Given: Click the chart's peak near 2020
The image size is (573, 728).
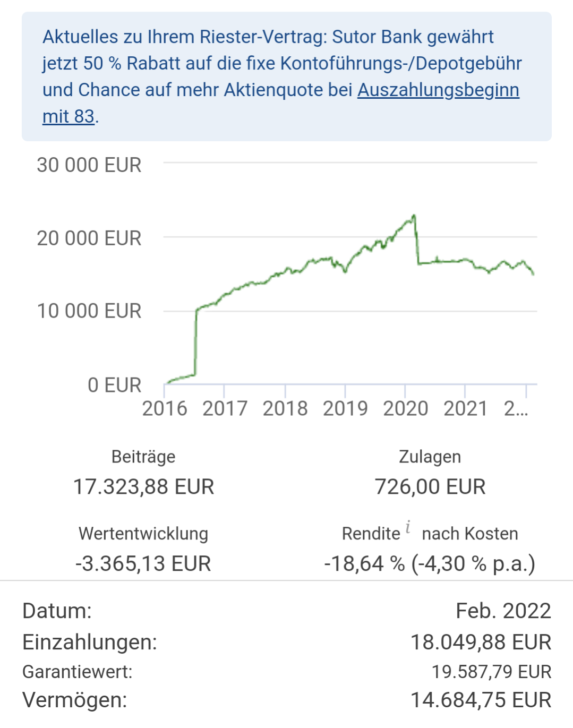Looking at the screenshot, I should (414, 216).
